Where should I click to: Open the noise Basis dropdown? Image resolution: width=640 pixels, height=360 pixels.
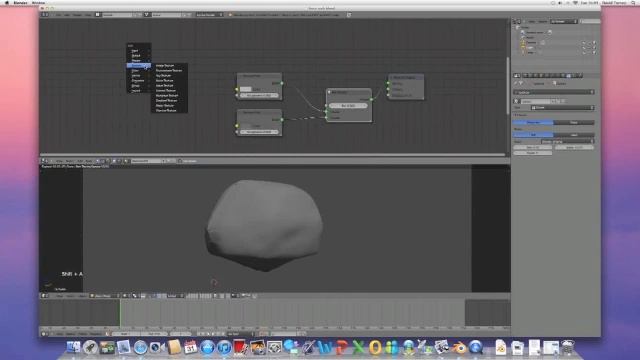click(x=567, y=141)
